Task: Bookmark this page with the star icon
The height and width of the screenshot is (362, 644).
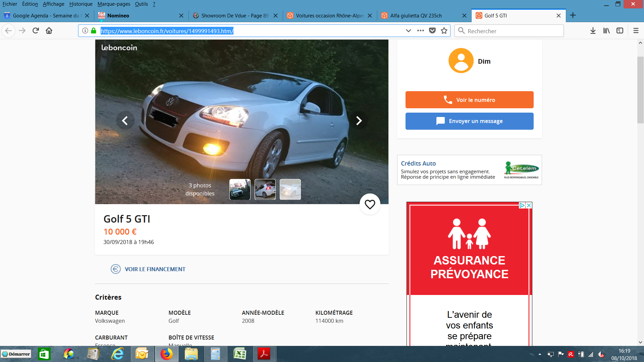Action: (444, 31)
